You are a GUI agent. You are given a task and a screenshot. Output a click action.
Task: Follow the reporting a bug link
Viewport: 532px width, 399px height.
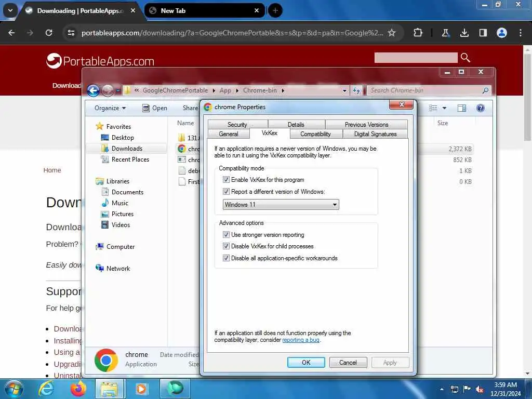301,340
